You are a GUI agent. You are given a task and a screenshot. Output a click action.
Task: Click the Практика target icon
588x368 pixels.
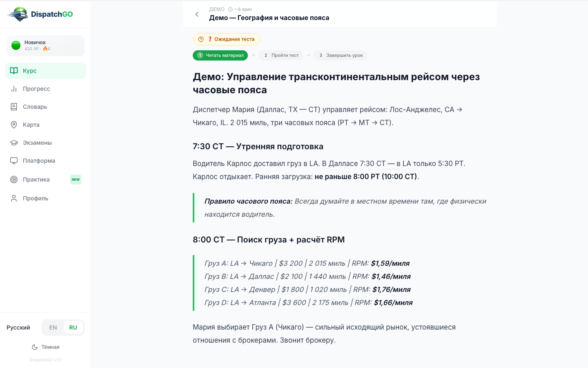click(14, 180)
